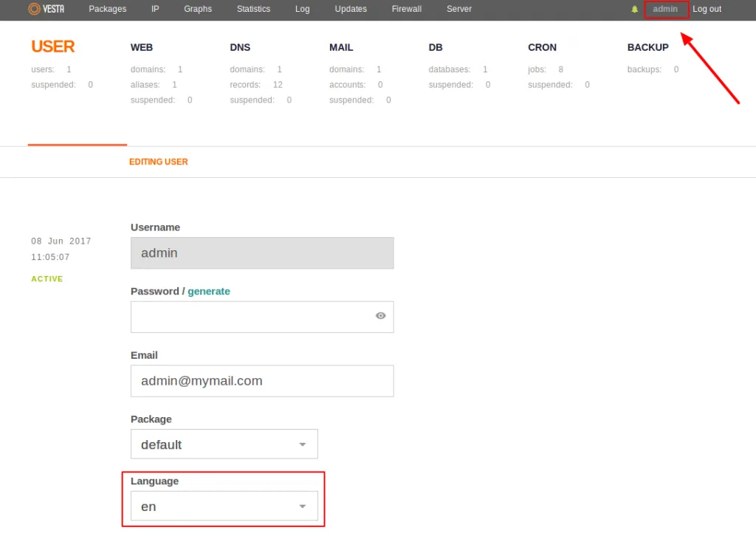Screen dimensions: 756x536
Task: Switch to the BACKUP tab
Action: pyautogui.click(x=648, y=47)
